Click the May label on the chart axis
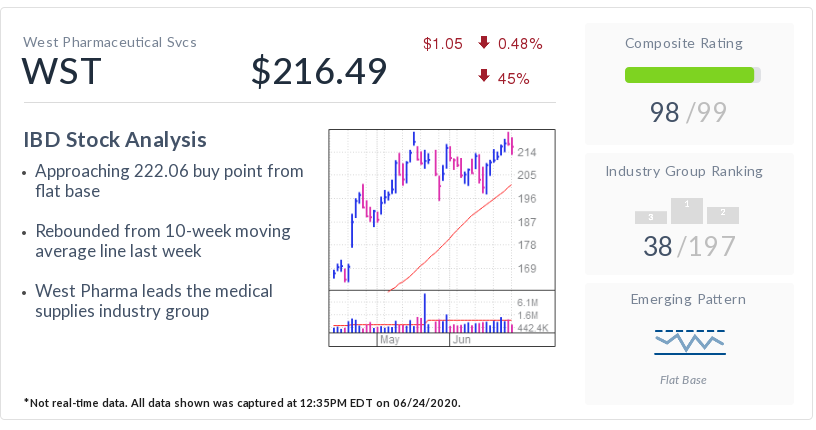 [x=389, y=340]
